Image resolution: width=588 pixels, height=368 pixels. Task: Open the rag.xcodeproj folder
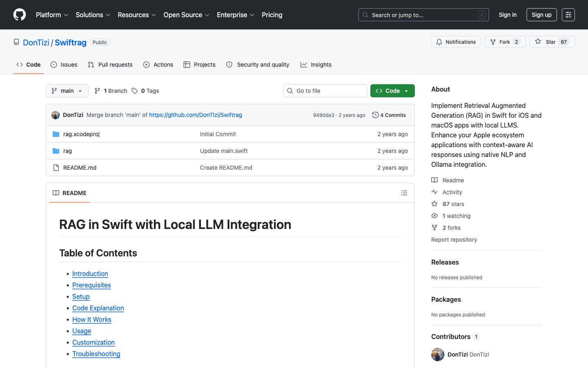tap(81, 134)
